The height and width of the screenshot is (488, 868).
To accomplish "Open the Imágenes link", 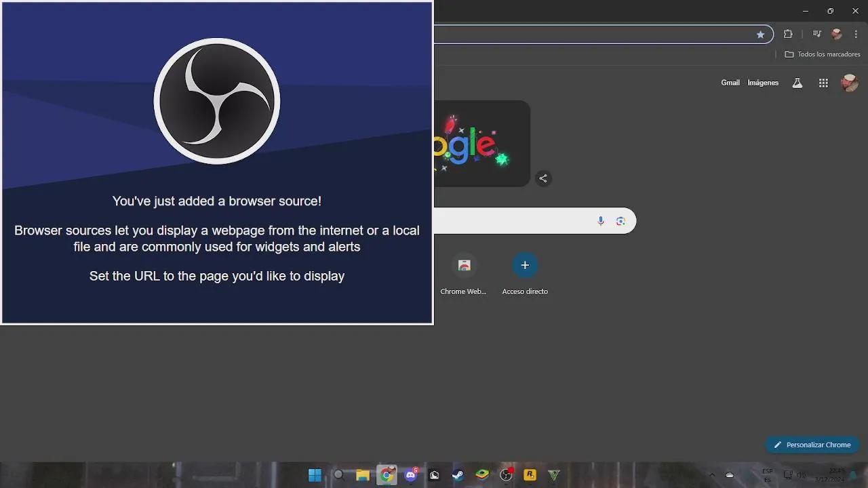I will coord(763,83).
